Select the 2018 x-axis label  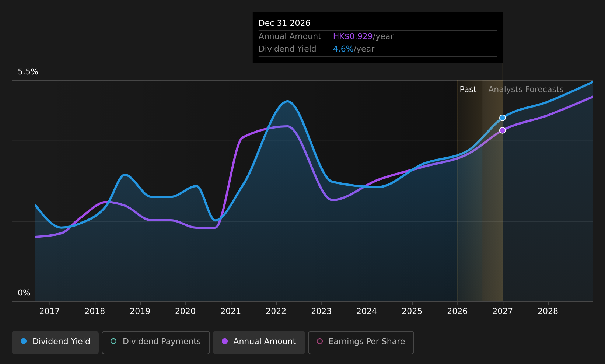[95, 311]
